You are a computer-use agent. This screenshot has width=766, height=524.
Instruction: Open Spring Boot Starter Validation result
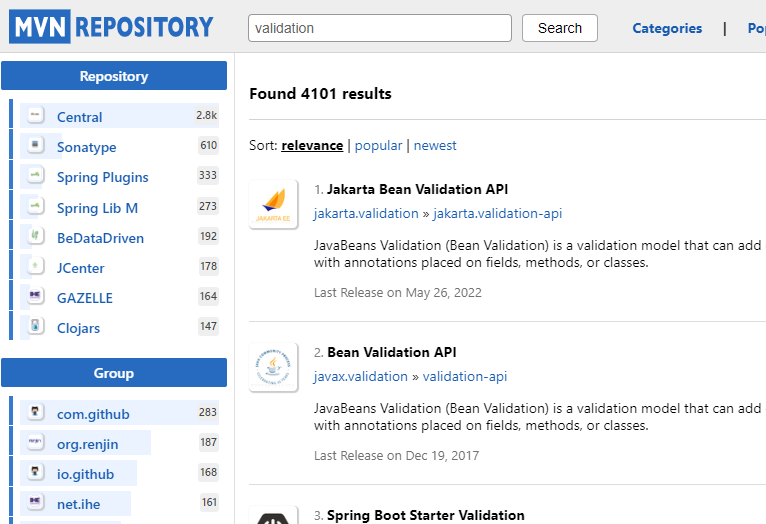426,515
